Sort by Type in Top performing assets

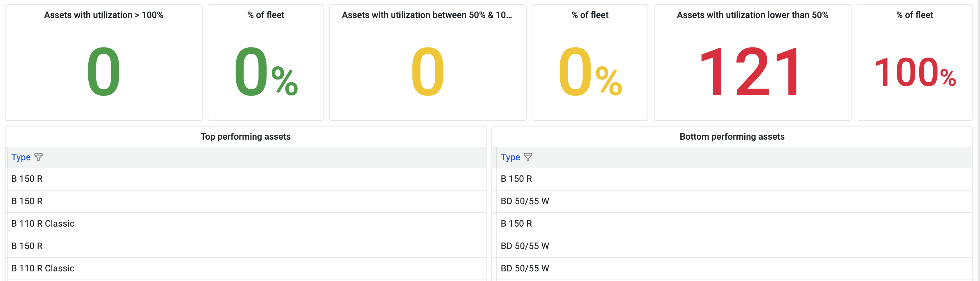point(21,157)
